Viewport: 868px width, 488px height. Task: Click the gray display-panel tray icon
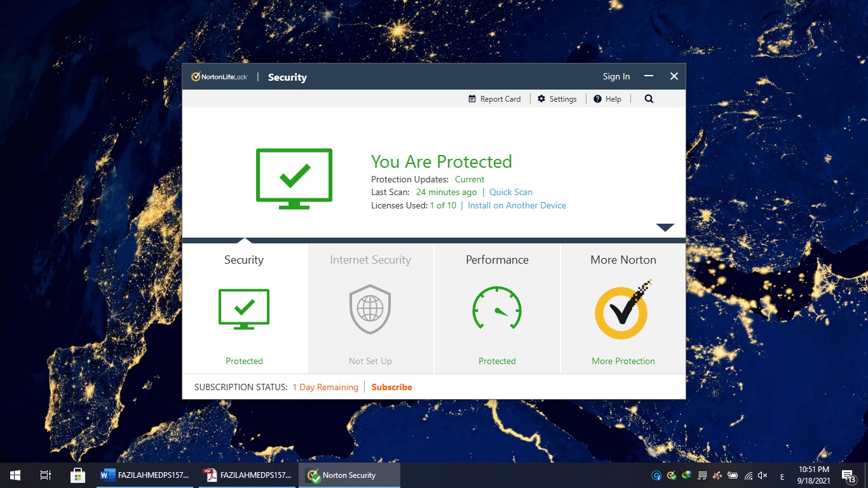coord(702,475)
